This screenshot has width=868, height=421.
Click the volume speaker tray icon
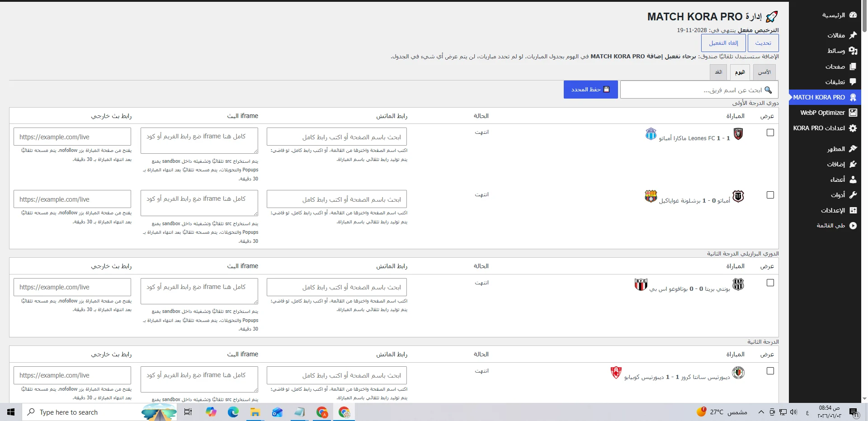tap(793, 412)
